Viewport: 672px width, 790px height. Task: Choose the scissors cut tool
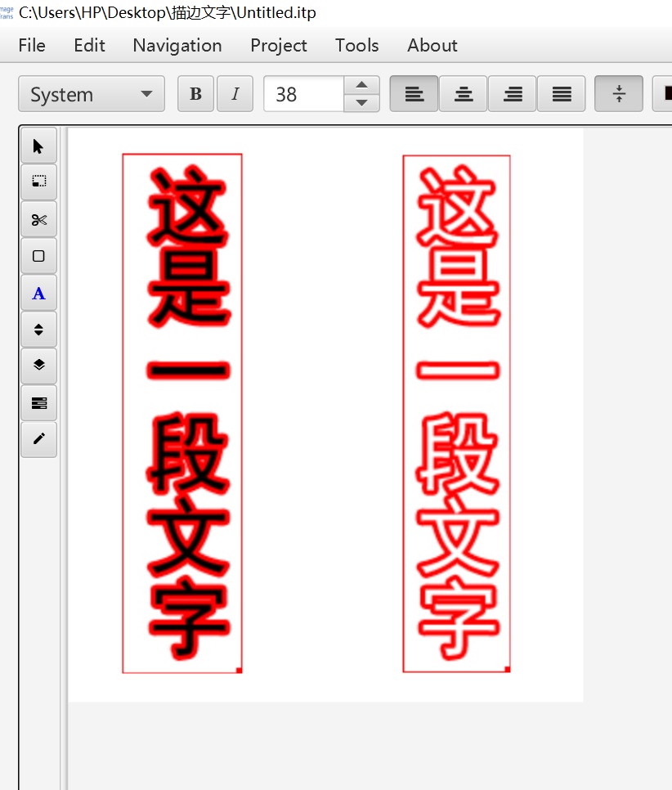[x=38, y=219]
